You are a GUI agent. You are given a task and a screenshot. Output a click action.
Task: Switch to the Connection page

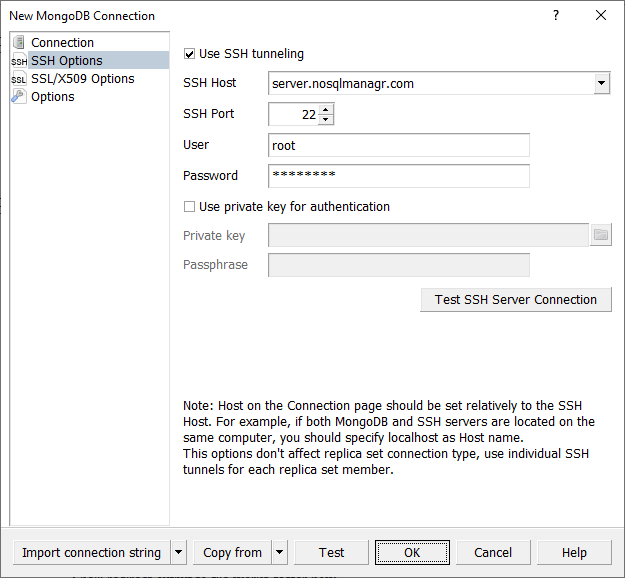[x=62, y=43]
